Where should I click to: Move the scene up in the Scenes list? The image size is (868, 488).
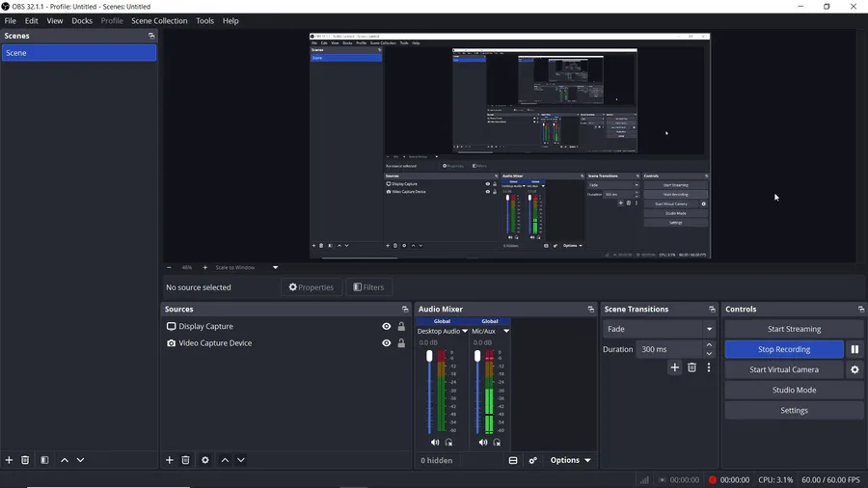point(65,460)
